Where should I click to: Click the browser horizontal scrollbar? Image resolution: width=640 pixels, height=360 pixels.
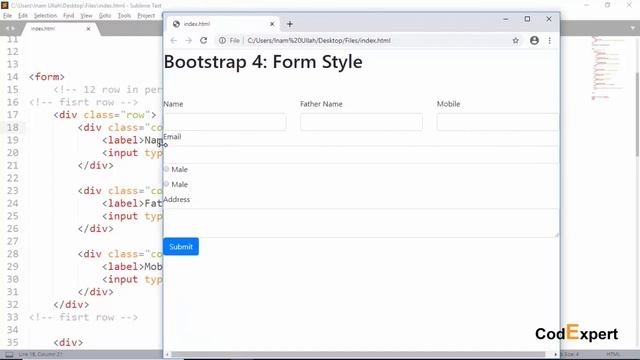pos(358,354)
